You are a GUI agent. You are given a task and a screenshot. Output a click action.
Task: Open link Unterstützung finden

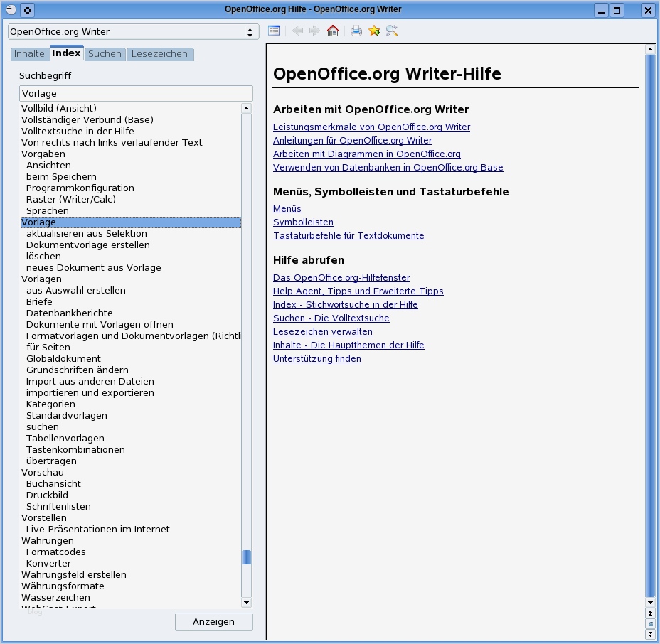(x=317, y=358)
